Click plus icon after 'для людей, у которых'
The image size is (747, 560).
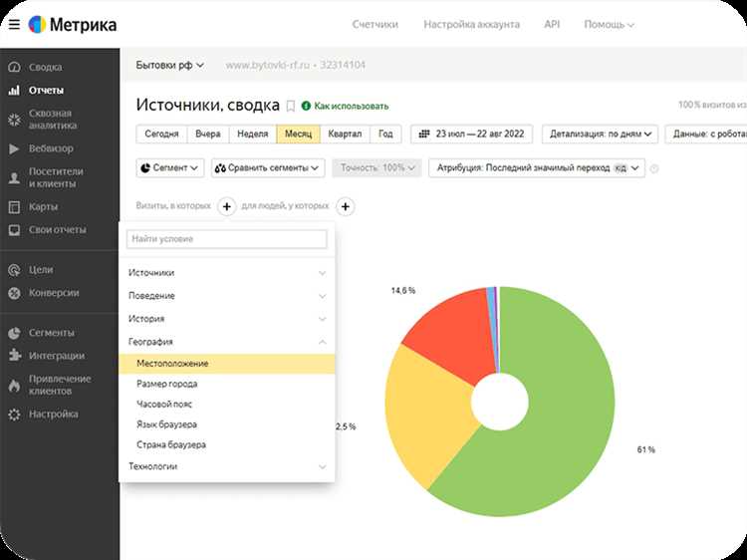(346, 206)
